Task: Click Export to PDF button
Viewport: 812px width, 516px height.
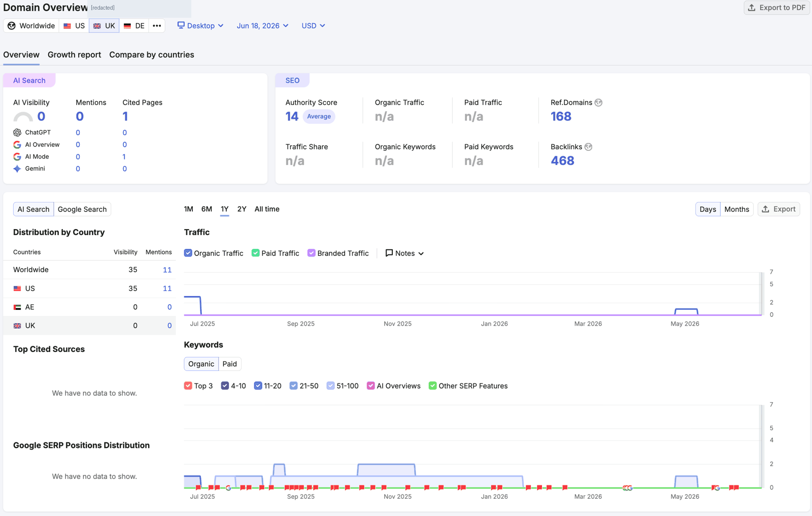Action: click(776, 8)
